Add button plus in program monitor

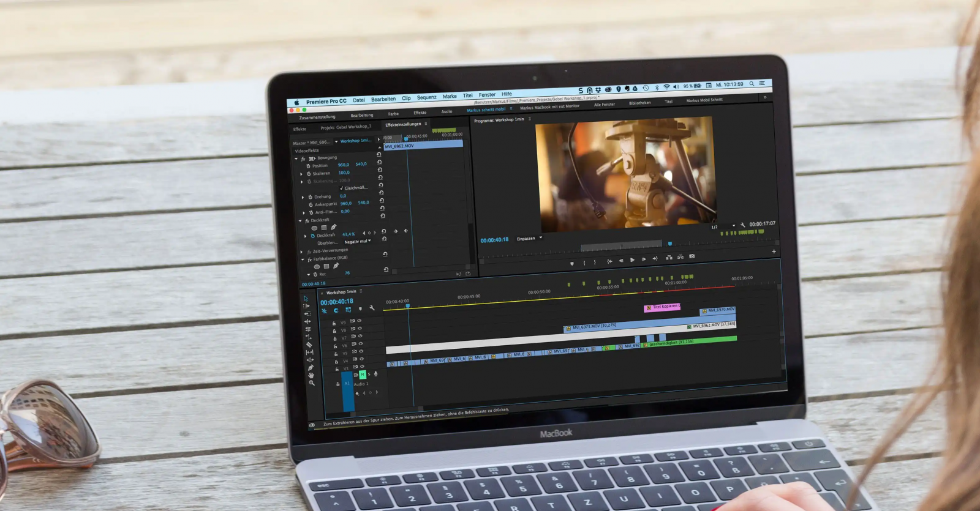point(774,251)
